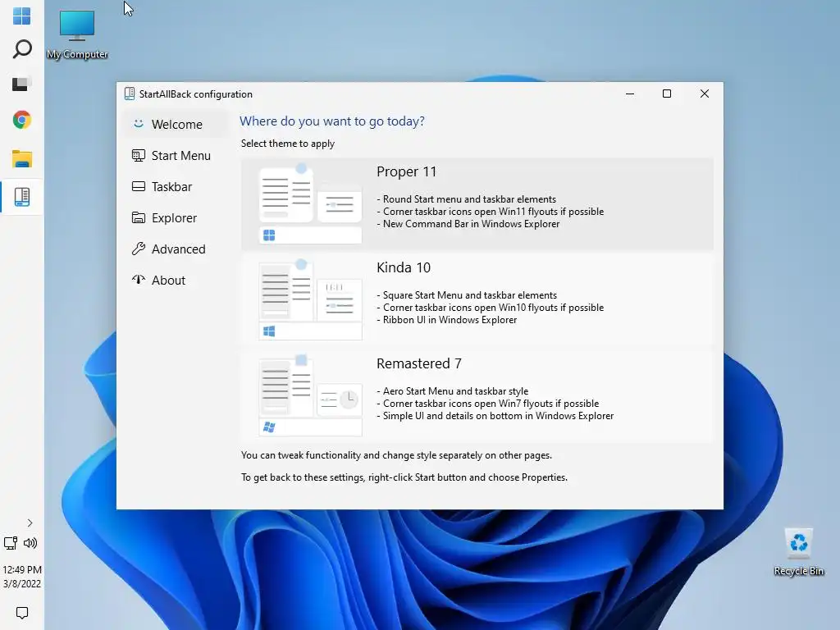This screenshot has height=630, width=840.
Task: Click 'Where do you want to go today?' heading
Action: coord(332,121)
